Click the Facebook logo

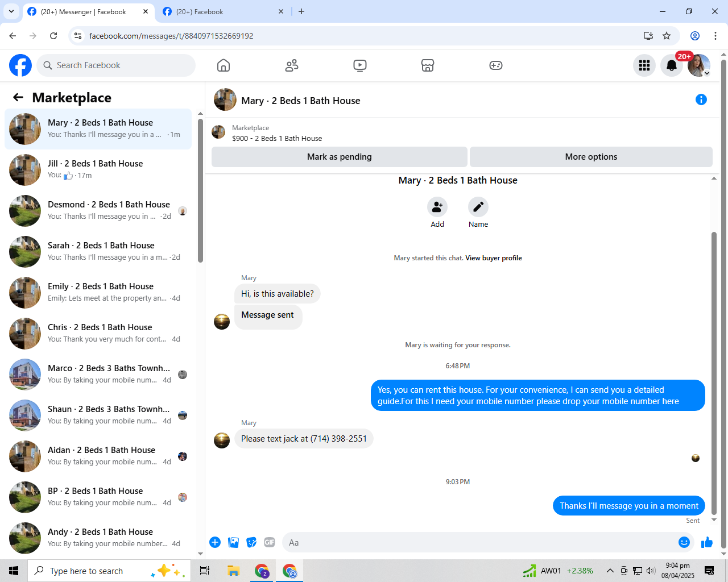click(20, 65)
